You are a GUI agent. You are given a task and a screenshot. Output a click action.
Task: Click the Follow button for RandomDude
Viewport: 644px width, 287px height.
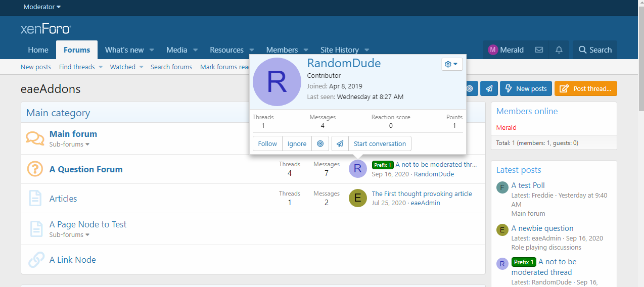267,143
